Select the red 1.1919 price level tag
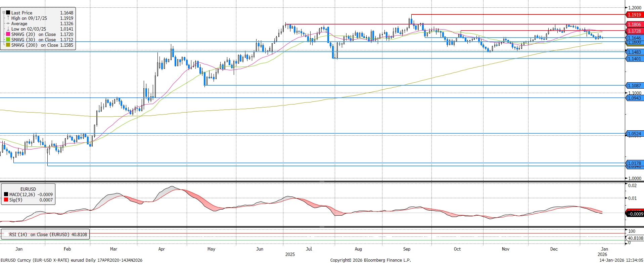644x263 pixels. (634, 15)
